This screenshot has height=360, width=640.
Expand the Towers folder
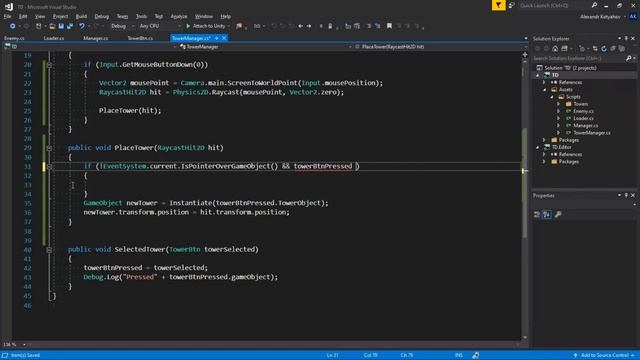pyautogui.click(x=559, y=104)
